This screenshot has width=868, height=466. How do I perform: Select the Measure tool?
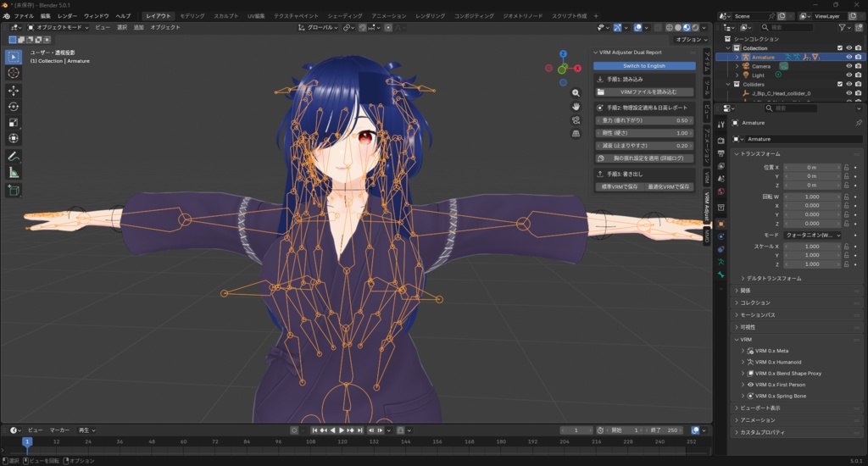tap(14, 173)
